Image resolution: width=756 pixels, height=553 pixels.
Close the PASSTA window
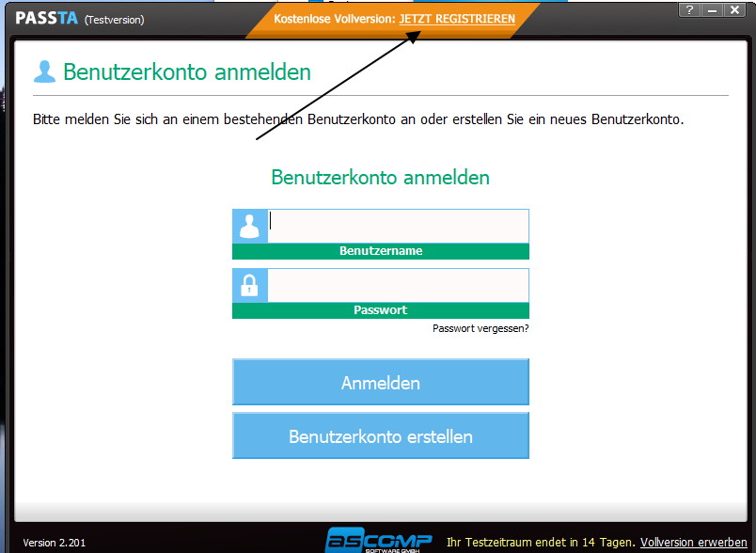click(x=734, y=10)
